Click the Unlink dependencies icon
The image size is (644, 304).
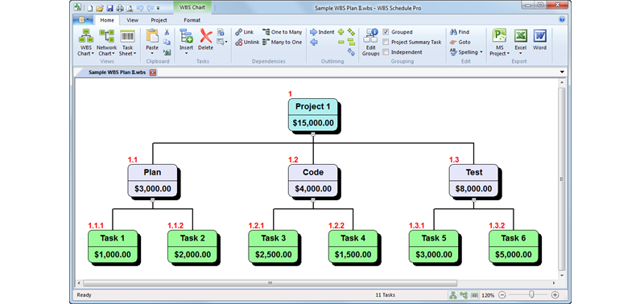[238, 43]
